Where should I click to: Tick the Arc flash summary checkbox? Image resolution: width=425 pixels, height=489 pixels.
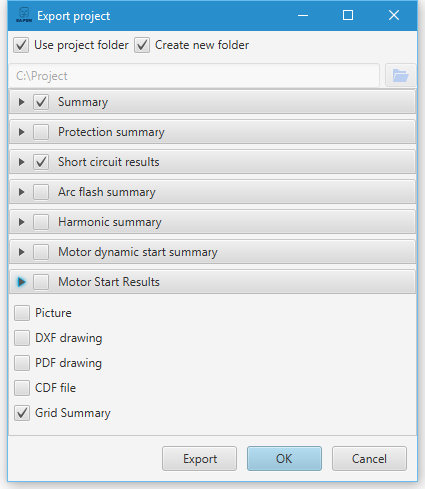(41, 192)
